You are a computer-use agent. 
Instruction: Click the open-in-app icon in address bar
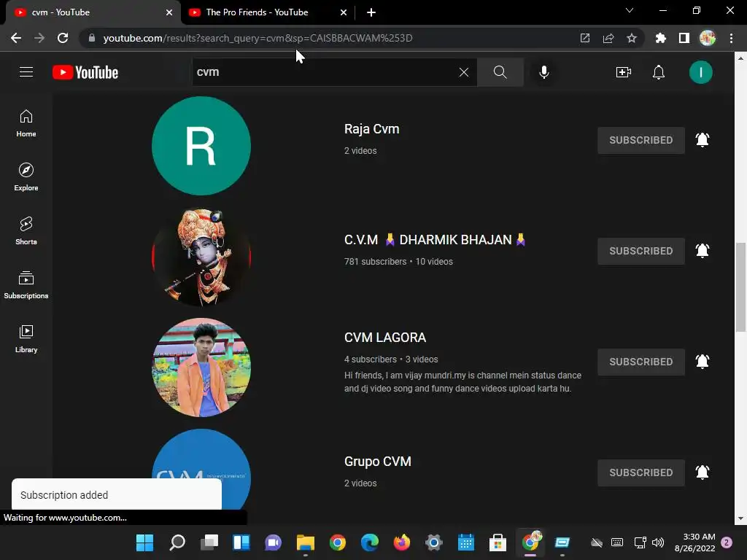(x=584, y=38)
